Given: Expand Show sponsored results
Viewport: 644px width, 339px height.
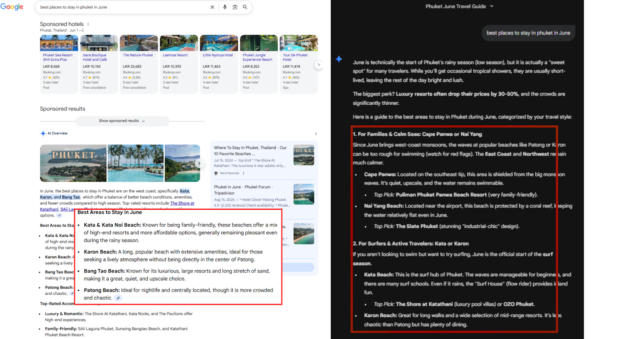Looking at the screenshot, I should click(x=122, y=121).
